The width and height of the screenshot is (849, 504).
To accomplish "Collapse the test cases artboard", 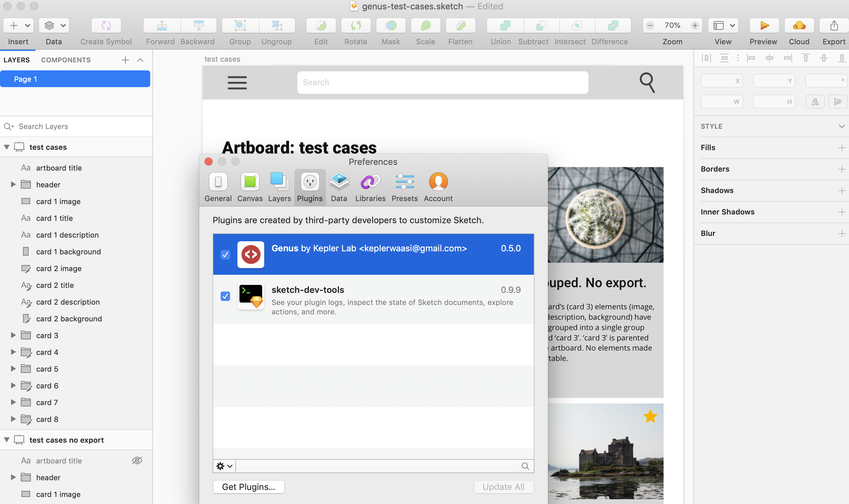I will 6,147.
